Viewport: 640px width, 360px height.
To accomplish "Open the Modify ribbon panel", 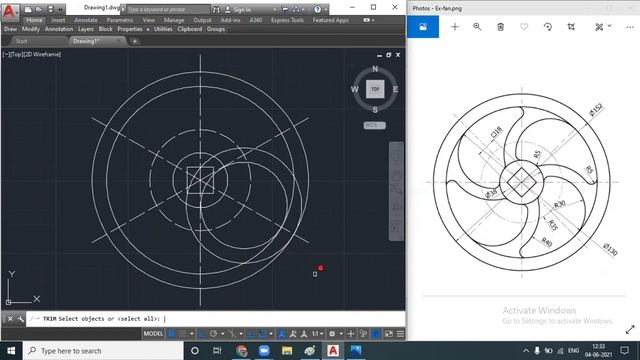I will click(31, 29).
